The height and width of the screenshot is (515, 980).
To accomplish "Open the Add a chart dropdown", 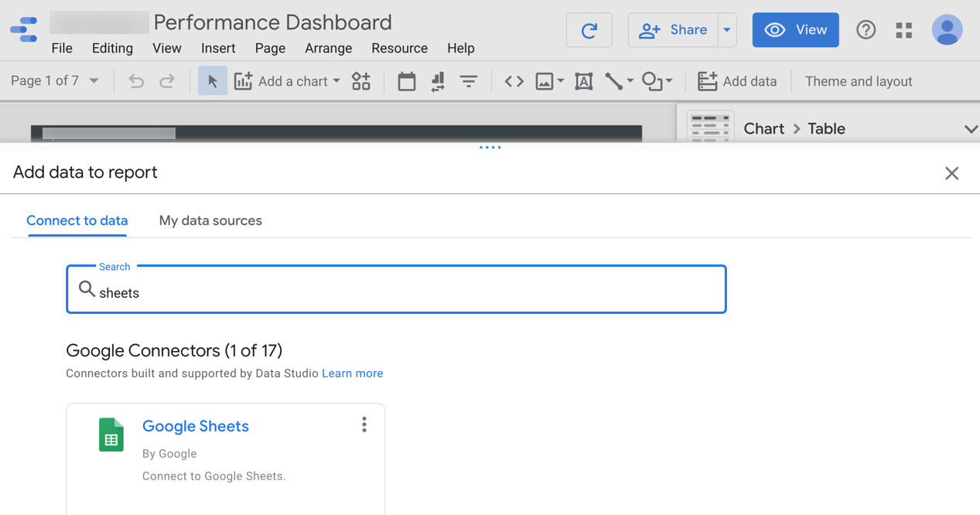I will (x=287, y=81).
